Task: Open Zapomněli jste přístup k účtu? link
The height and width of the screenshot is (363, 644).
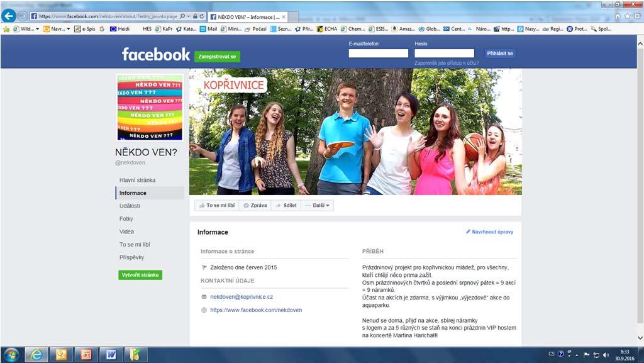Action: point(447,64)
